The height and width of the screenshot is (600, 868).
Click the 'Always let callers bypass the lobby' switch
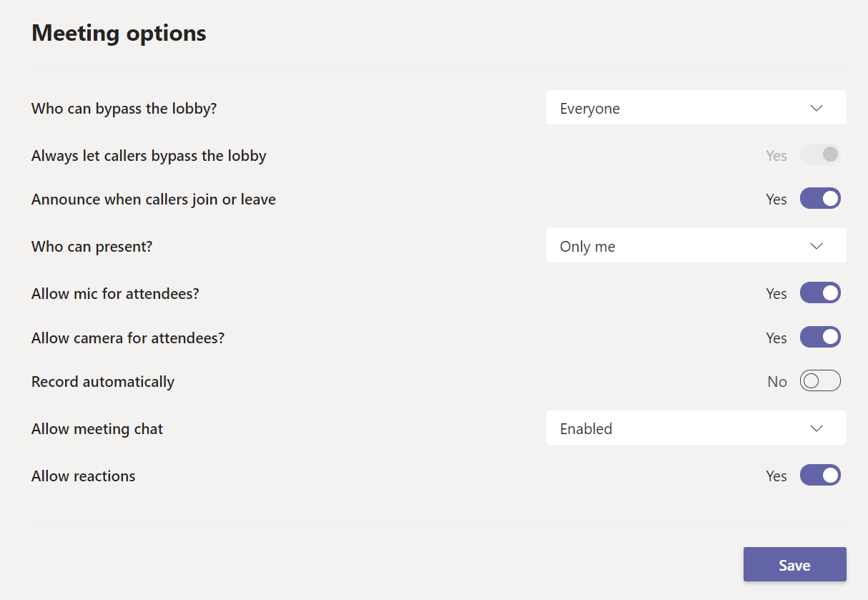tap(820, 154)
